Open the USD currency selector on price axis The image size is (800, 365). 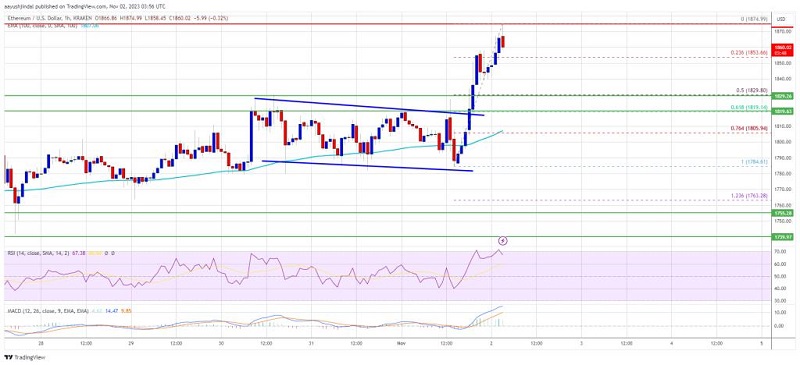(x=780, y=19)
